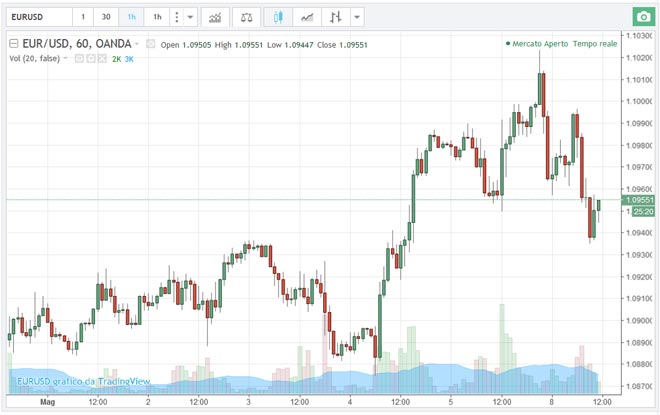The height and width of the screenshot is (415, 660).
Task: Select the 30 minute interval
Action: click(x=106, y=17)
